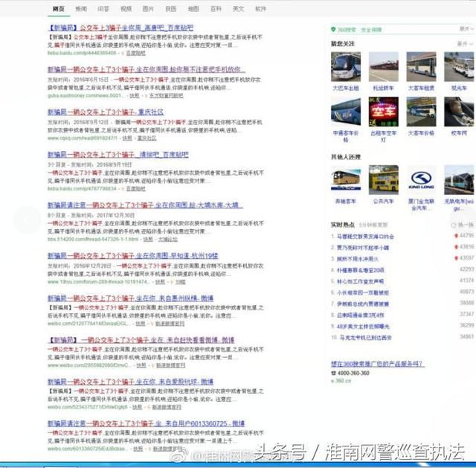Open the yellow 公共汽车 double-decker thumbnail
The height and width of the screenshot is (468, 476).
point(384,179)
